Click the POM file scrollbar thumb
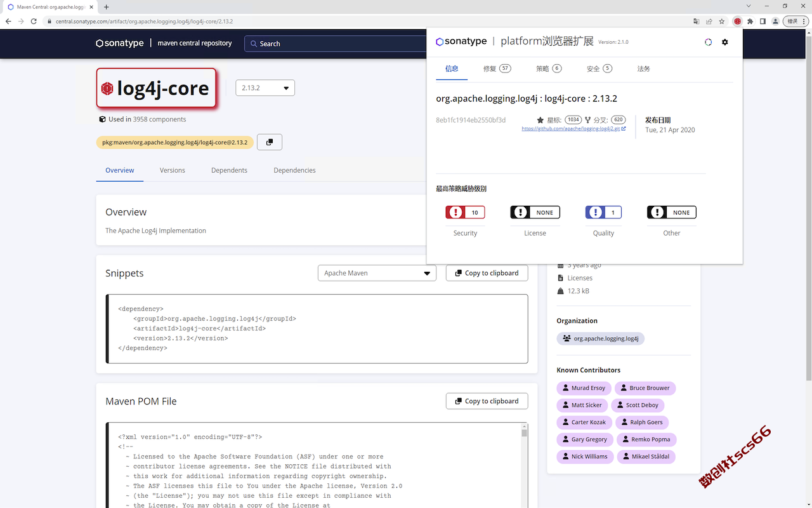Viewport: 812px width, 508px height. pyautogui.click(x=525, y=433)
